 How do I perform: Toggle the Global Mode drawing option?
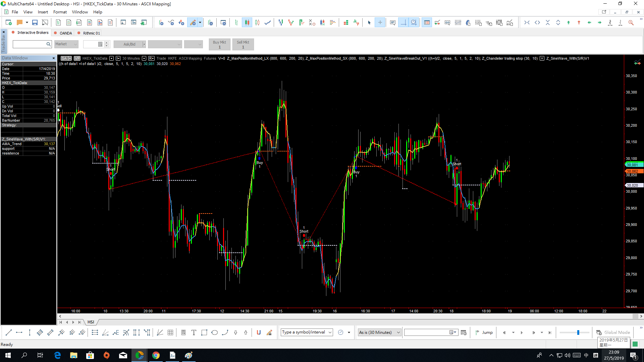coord(613,333)
